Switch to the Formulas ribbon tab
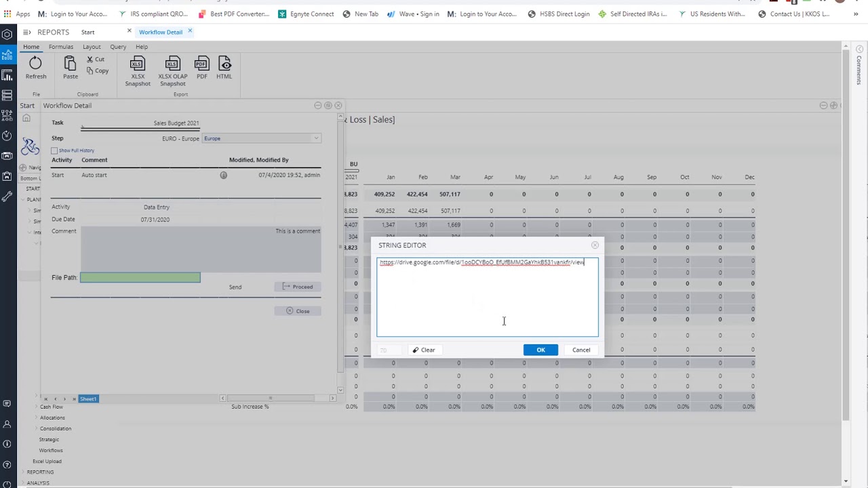868x488 pixels. [61, 47]
